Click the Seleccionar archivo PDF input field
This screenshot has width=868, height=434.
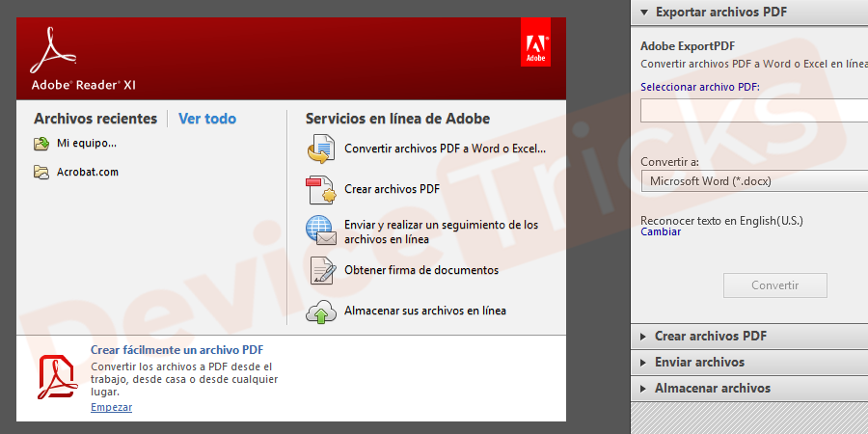pyautogui.click(x=754, y=111)
